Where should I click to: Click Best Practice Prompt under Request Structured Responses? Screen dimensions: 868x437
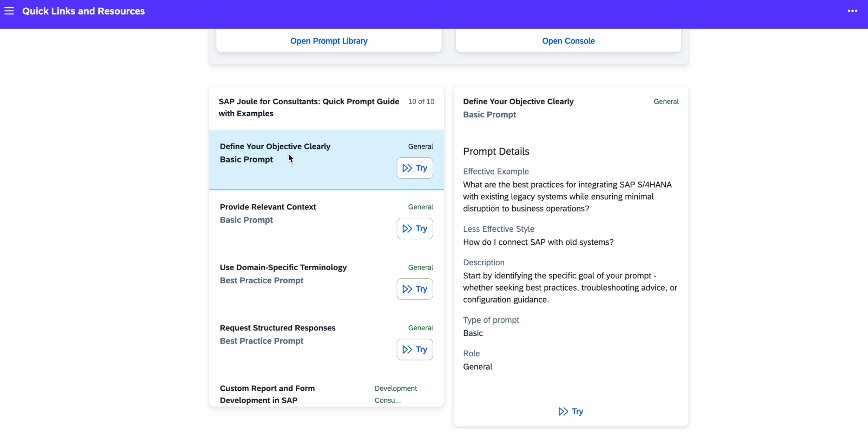[x=262, y=341]
